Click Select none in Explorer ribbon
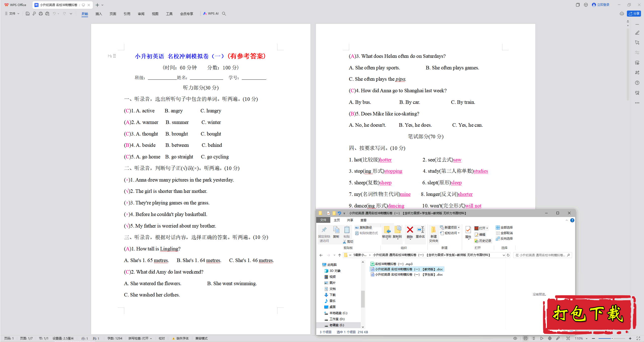This screenshot has height=342, width=644. [x=504, y=233]
